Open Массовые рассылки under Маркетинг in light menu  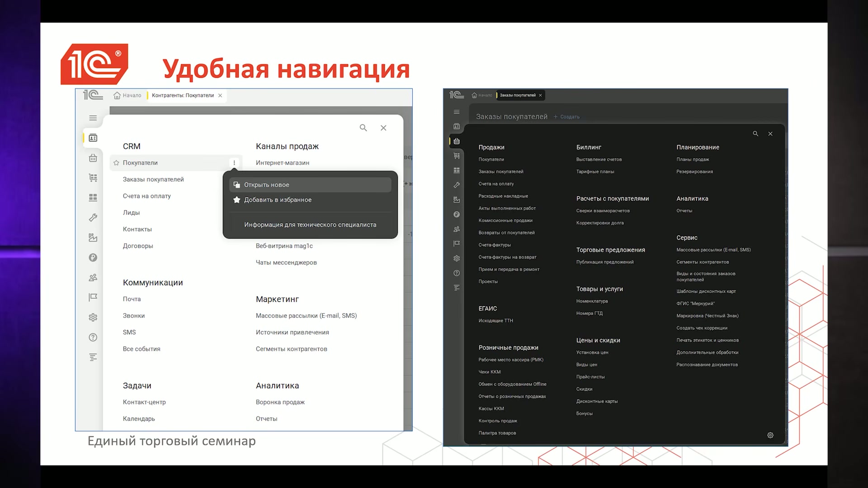(306, 315)
